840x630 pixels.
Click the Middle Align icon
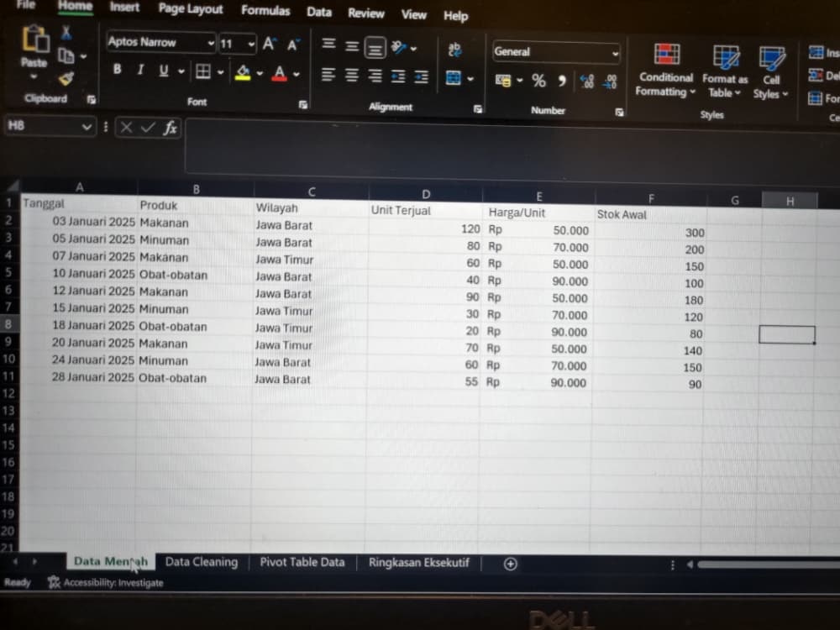tap(352, 46)
